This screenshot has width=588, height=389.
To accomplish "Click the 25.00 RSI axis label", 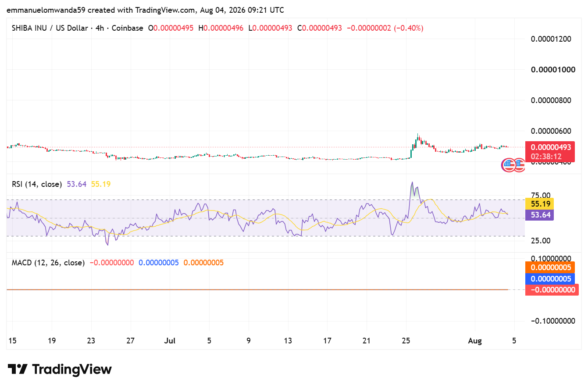I will coord(541,240).
